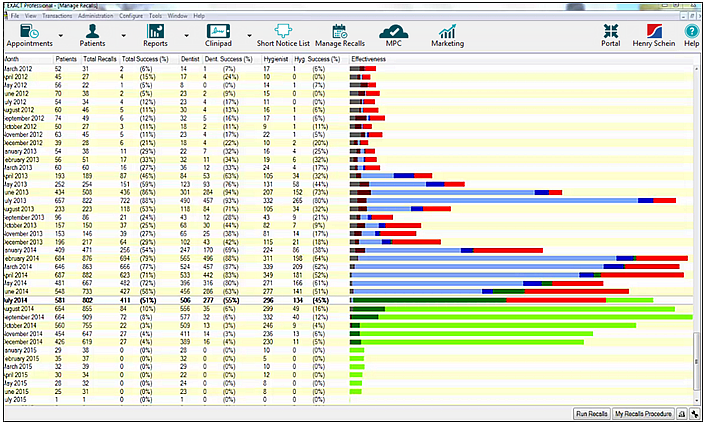The width and height of the screenshot is (704, 424).
Task: Open the Marketing chart icon
Action: point(448,35)
